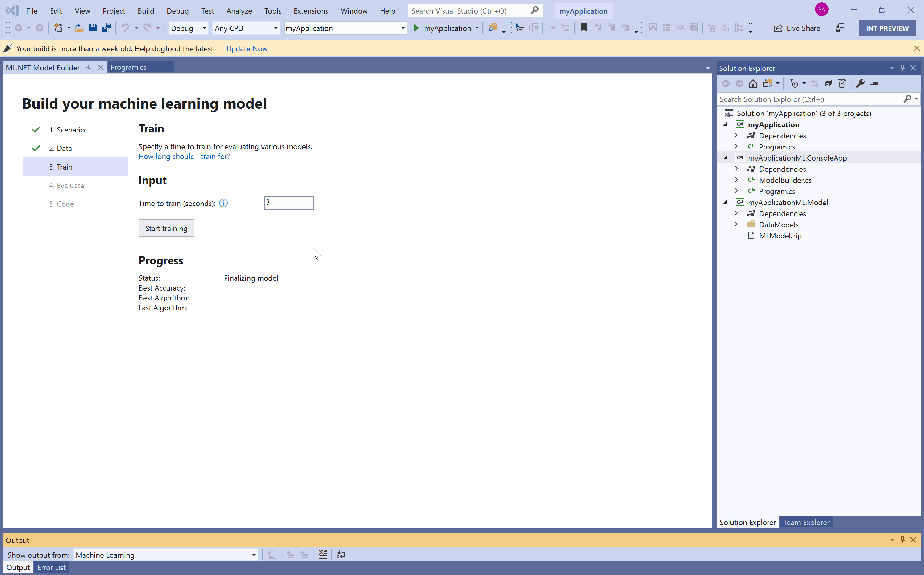Viewport: 924px width, 575px height.
Task: Click the Start training button
Action: (166, 228)
